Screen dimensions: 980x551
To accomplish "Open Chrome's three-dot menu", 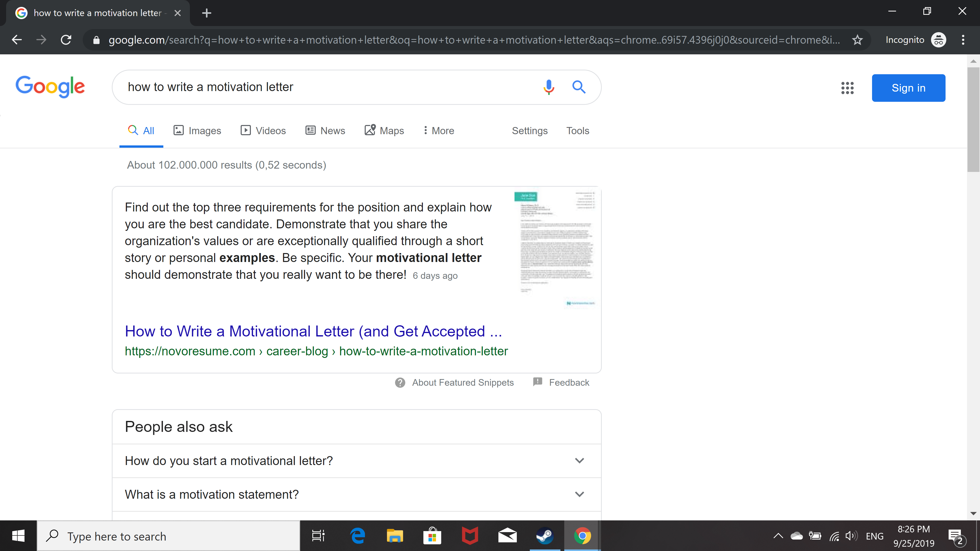I will (x=963, y=40).
